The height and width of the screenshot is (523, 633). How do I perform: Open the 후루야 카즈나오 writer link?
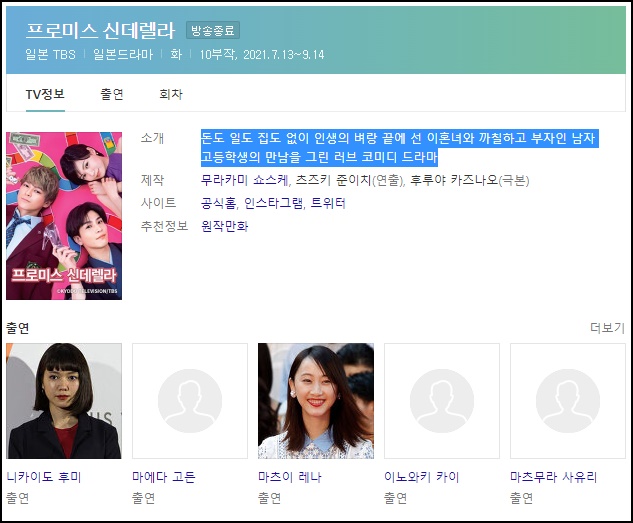455,180
